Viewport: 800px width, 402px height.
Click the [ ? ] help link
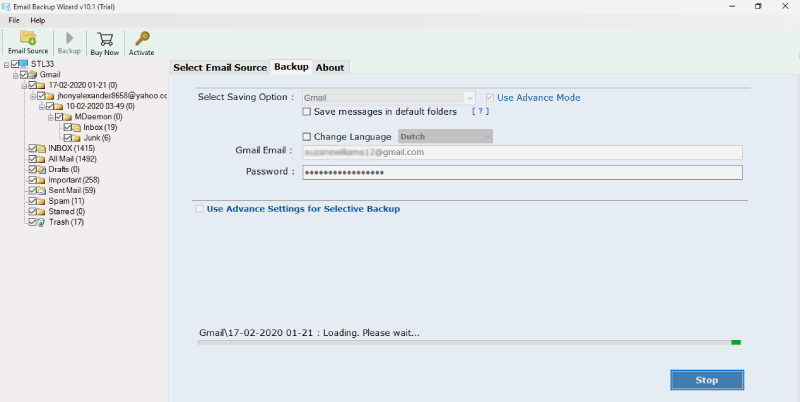pyautogui.click(x=480, y=111)
